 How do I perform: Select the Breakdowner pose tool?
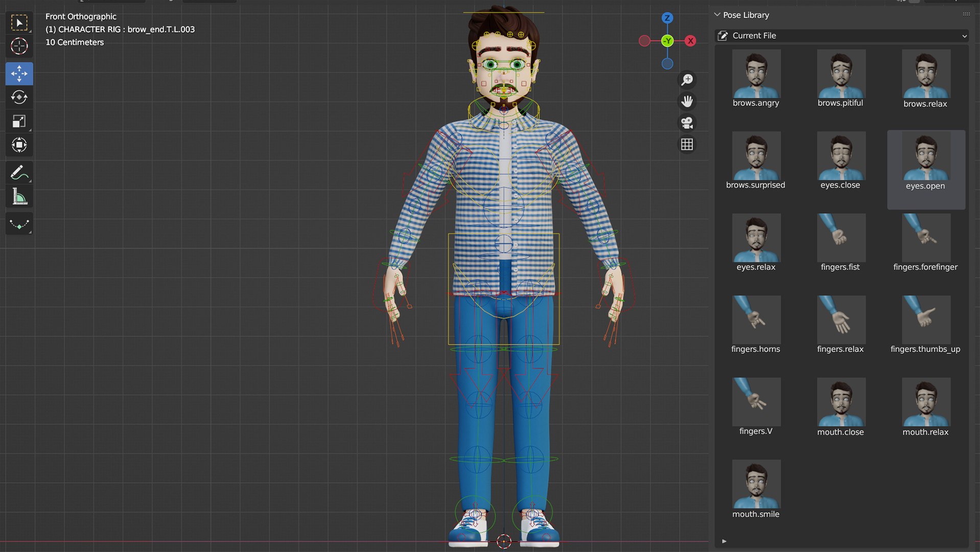[x=19, y=224]
